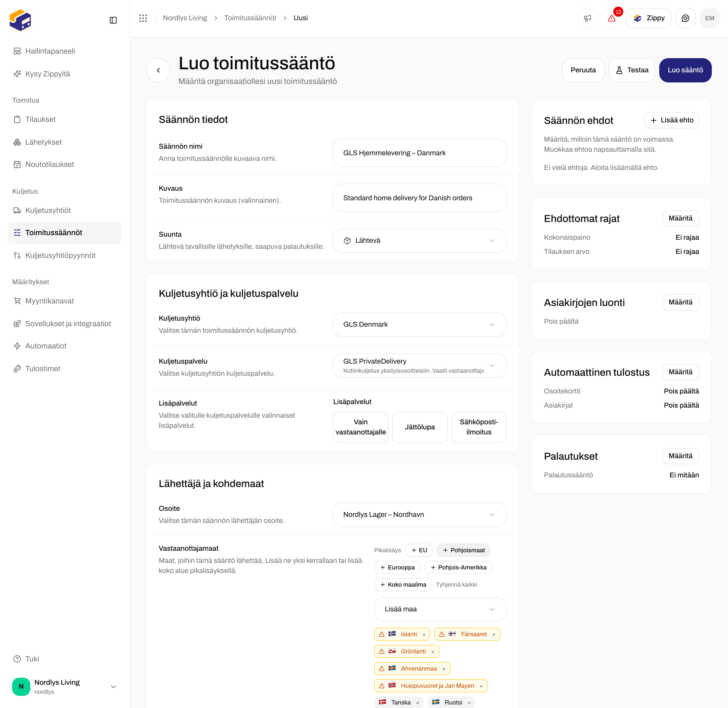Click Toimitussäännöt breadcrumb

click(250, 18)
